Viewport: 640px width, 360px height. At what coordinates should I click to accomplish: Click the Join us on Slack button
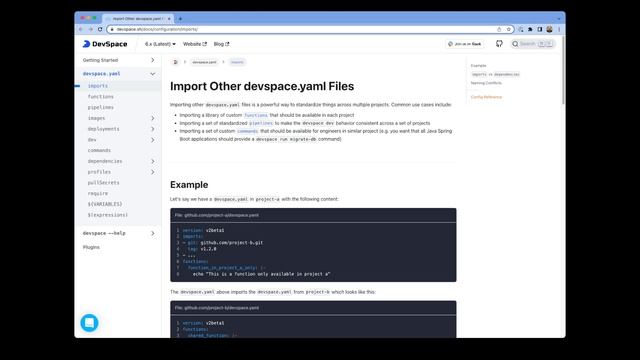pos(465,44)
